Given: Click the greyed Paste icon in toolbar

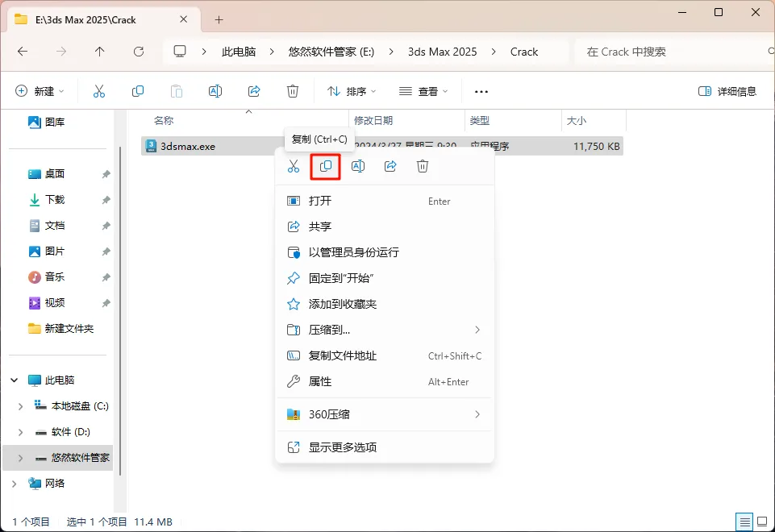Looking at the screenshot, I should click(x=177, y=91).
